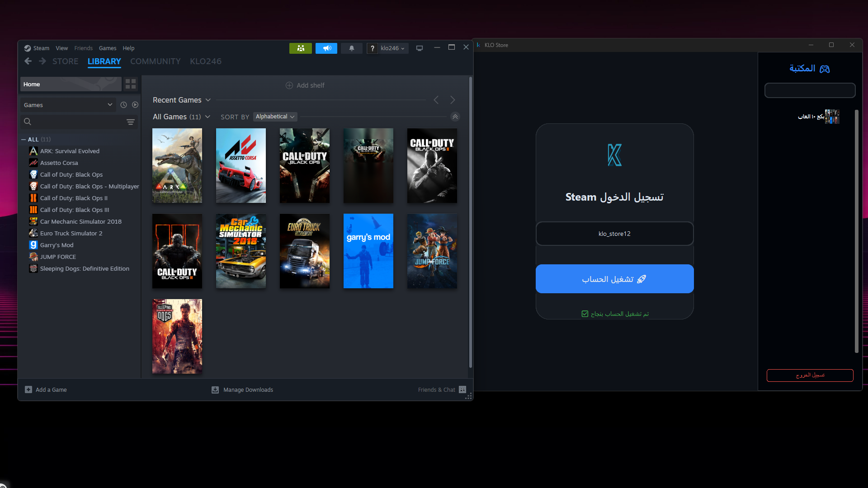The height and width of the screenshot is (488, 868).
Task: Open the KLO246 profile tab
Action: coord(206,61)
